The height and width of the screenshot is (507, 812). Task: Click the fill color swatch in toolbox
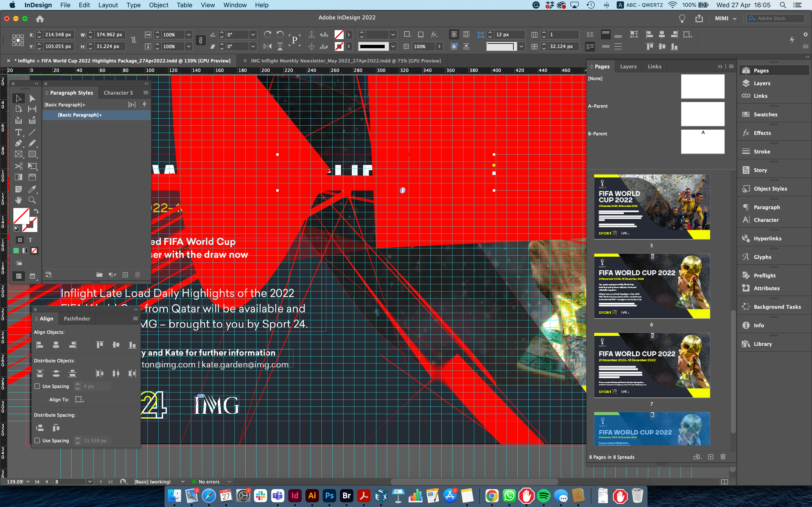[21, 216]
